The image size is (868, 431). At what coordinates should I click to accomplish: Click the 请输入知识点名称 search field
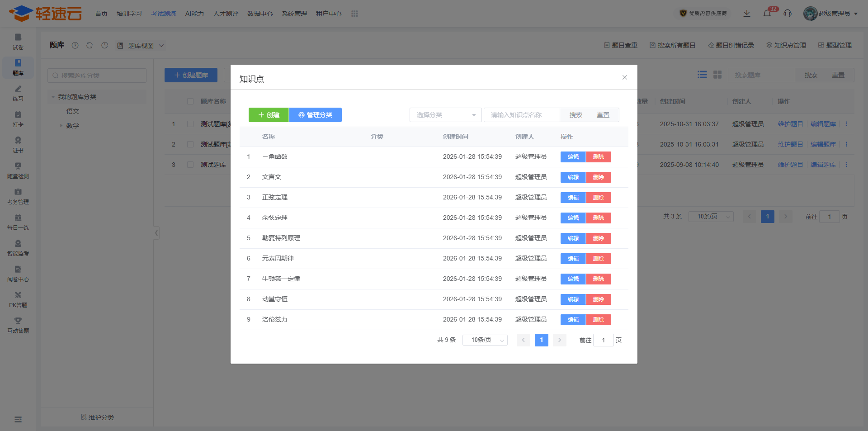[521, 115]
